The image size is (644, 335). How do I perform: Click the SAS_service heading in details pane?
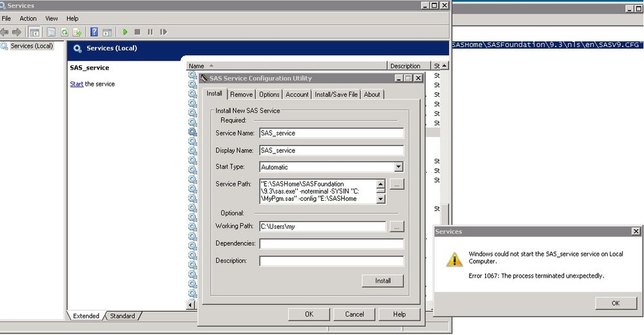90,68
